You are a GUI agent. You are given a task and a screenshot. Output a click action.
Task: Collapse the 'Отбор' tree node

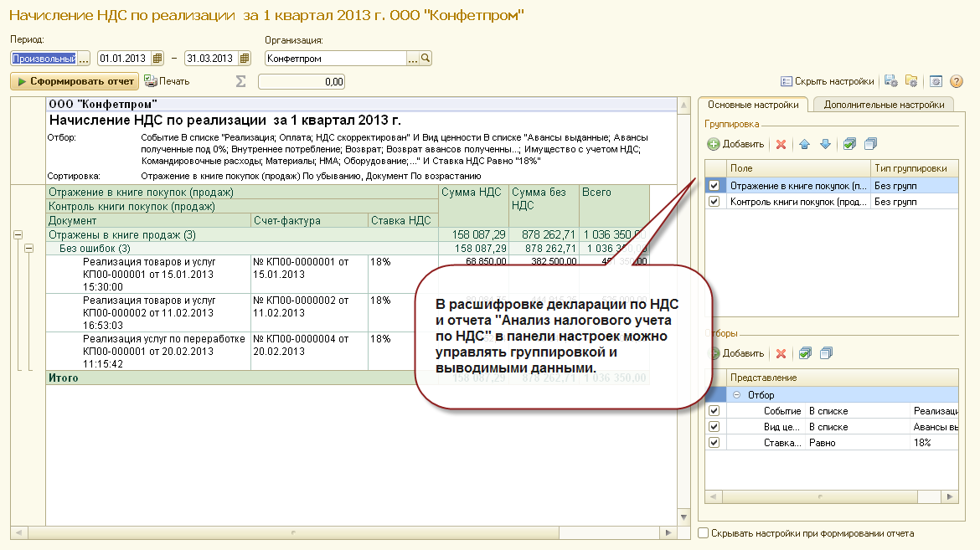tap(736, 395)
